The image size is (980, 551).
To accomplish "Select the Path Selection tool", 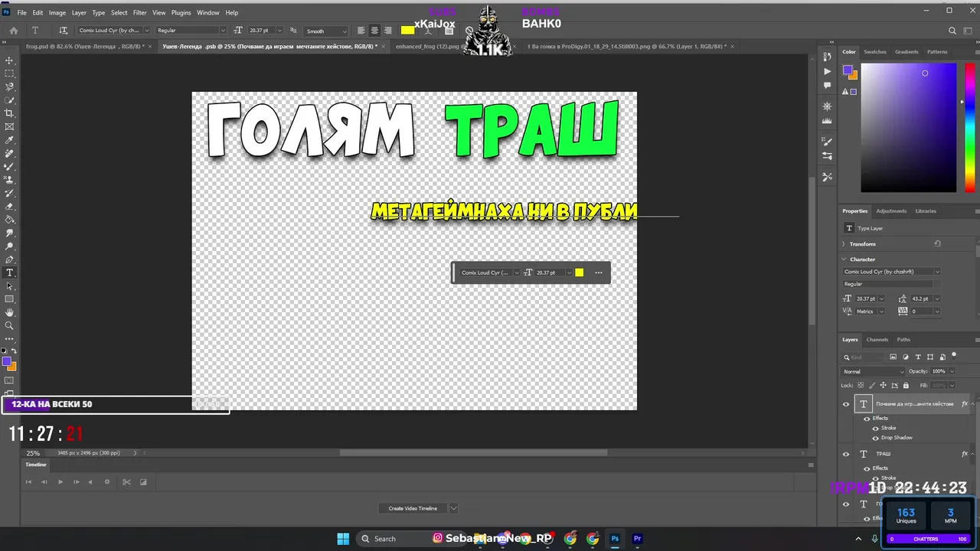I will [9, 285].
